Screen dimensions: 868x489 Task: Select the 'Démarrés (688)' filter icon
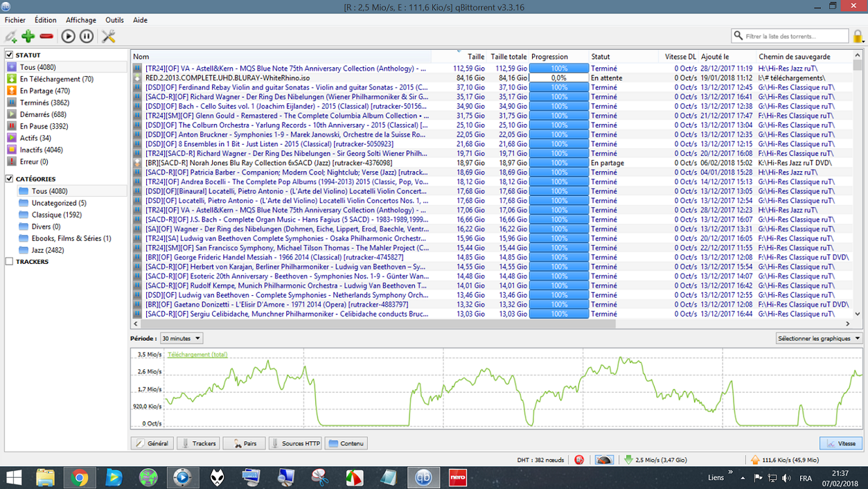pos(12,114)
